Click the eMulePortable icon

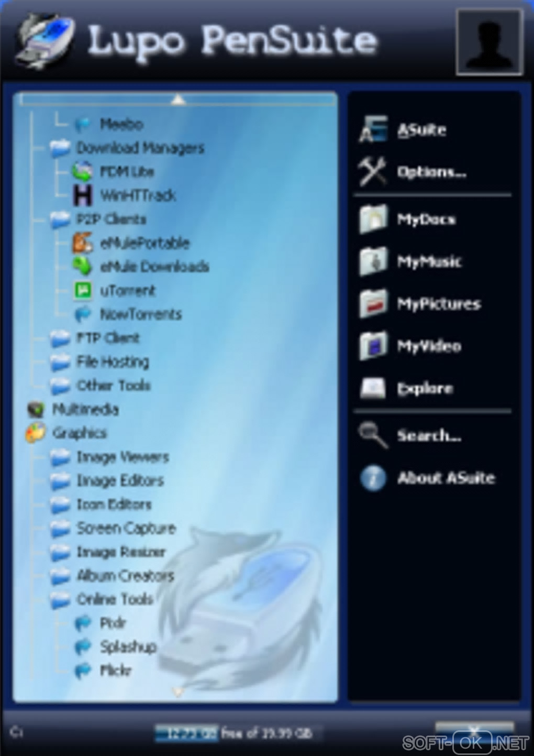pyautogui.click(x=83, y=243)
